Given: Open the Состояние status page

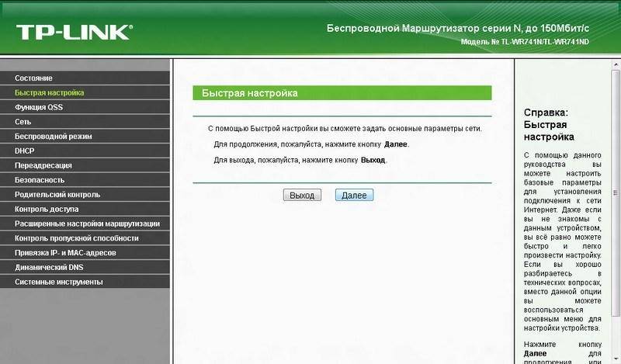Looking at the screenshot, I should point(33,78).
